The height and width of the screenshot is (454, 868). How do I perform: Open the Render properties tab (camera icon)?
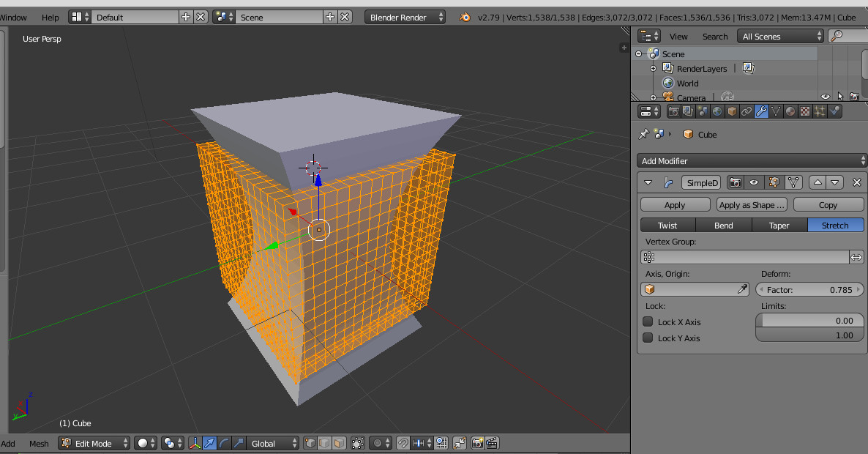coord(674,111)
